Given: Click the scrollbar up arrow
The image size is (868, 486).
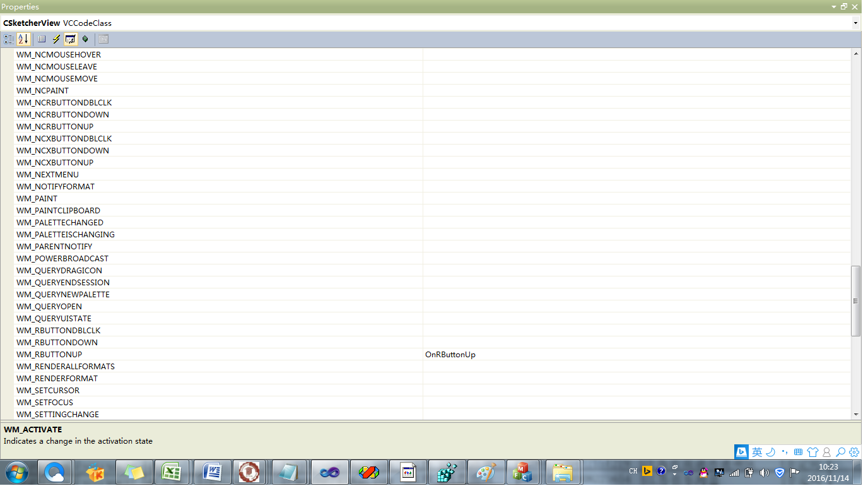Looking at the screenshot, I should pos(856,54).
